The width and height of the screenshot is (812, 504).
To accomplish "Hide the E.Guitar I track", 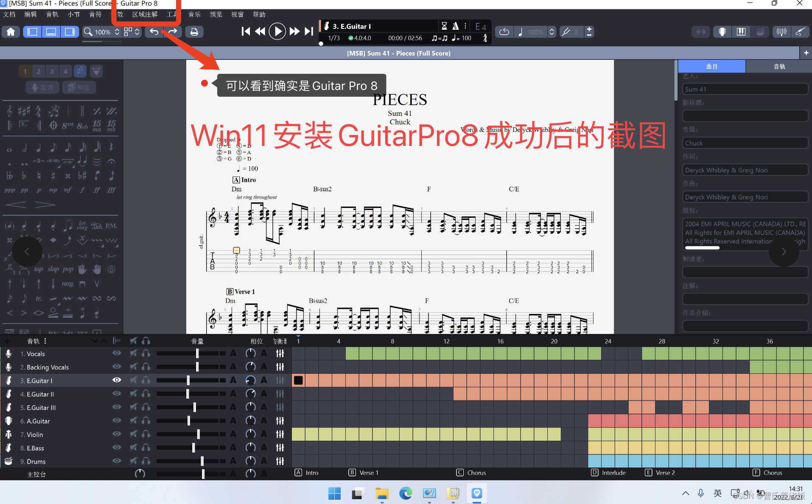I will [x=116, y=380].
